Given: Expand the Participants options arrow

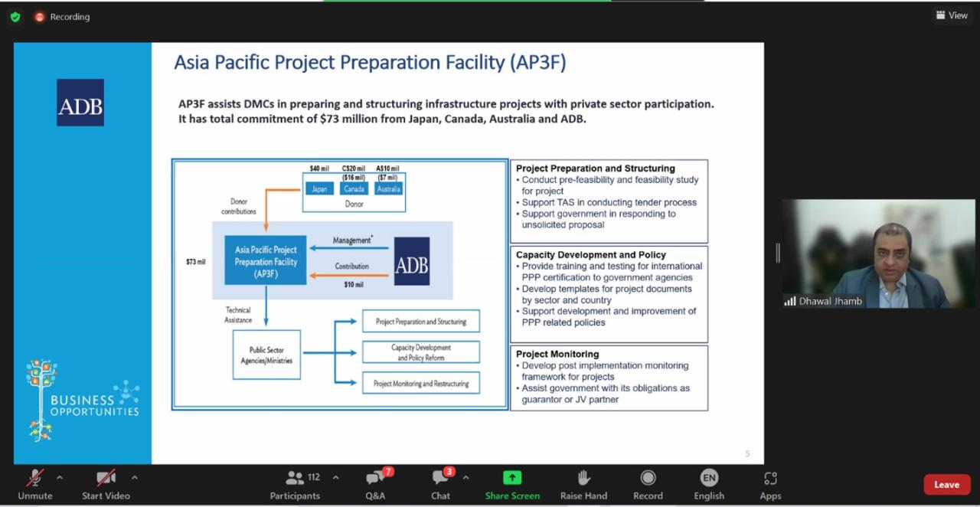Looking at the screenshot, I should click(335, 478).
